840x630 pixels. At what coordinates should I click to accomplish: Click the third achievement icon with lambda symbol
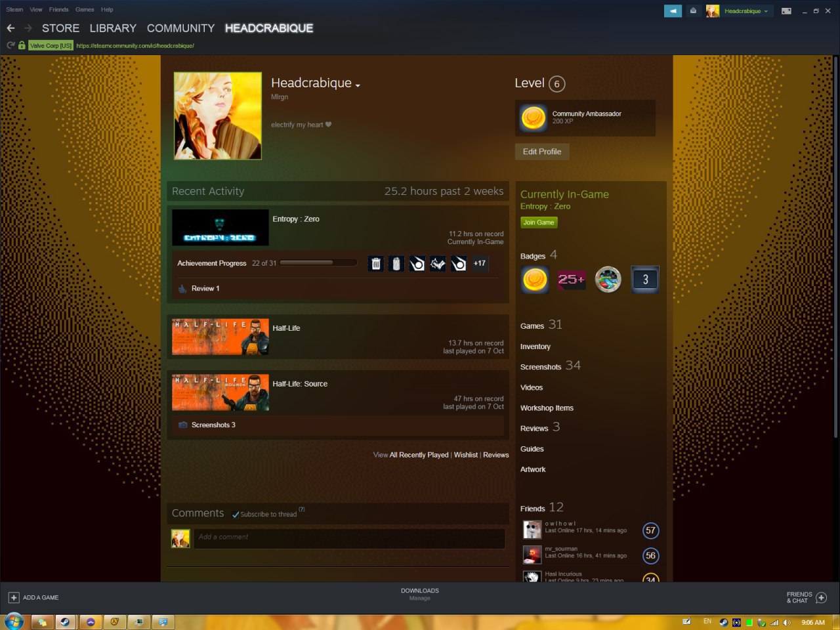[417, 264]
